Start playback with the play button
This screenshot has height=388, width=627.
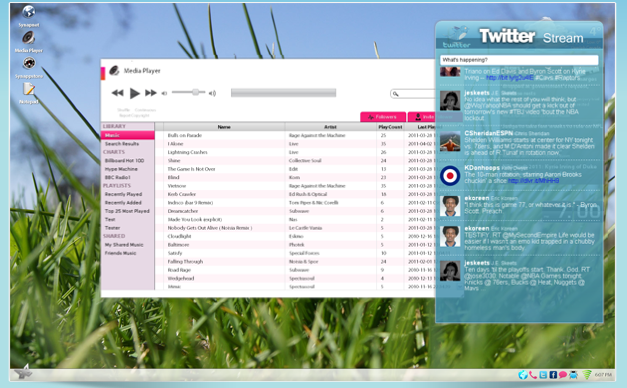point(135,93)
